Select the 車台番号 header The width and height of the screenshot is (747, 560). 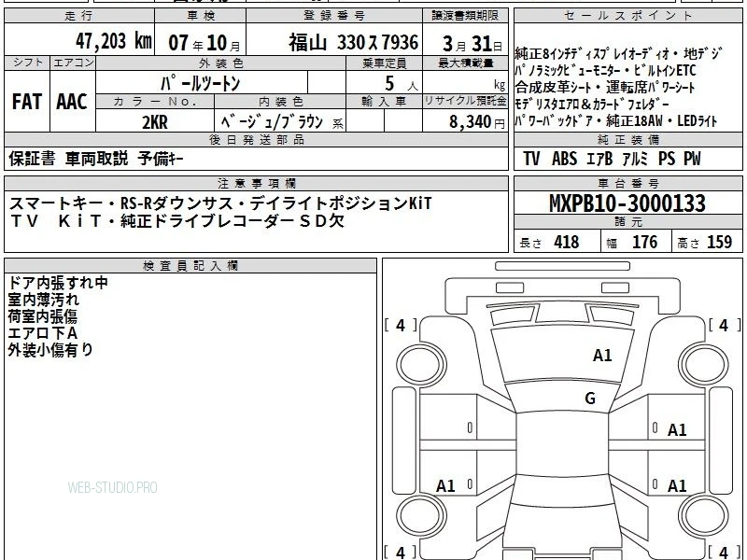[x=627, y=183]
